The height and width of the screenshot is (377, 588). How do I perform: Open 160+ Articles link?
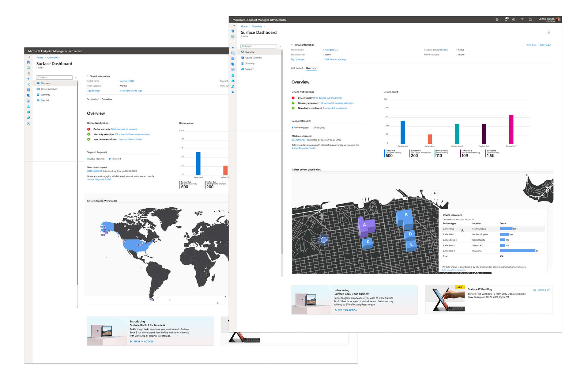[541, 290]
